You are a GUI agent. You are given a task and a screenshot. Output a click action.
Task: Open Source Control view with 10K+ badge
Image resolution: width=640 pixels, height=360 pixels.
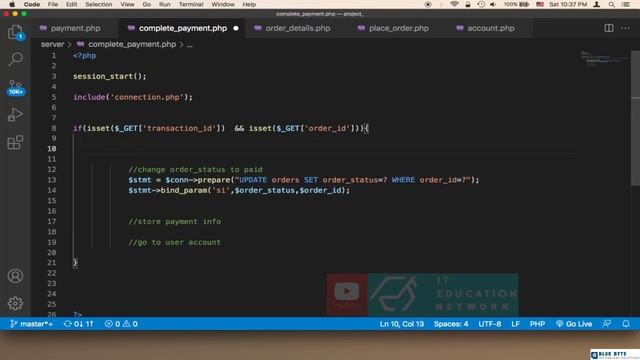(16, 87)
